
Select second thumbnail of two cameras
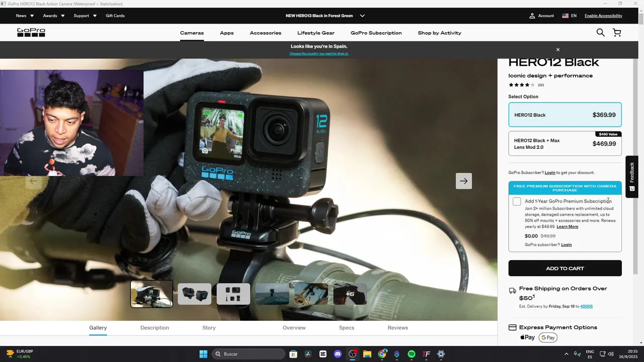194,294
